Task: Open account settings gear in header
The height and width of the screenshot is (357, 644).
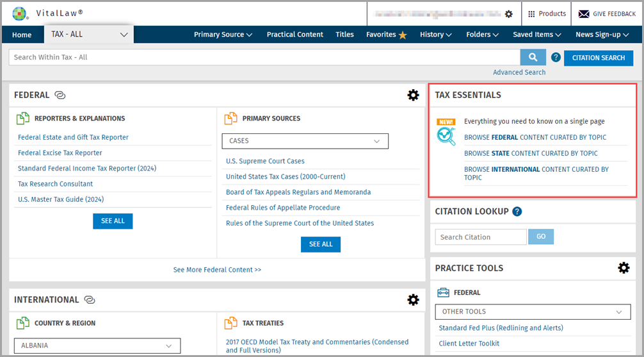Action: pyautogui.click(x=508, y=14)
